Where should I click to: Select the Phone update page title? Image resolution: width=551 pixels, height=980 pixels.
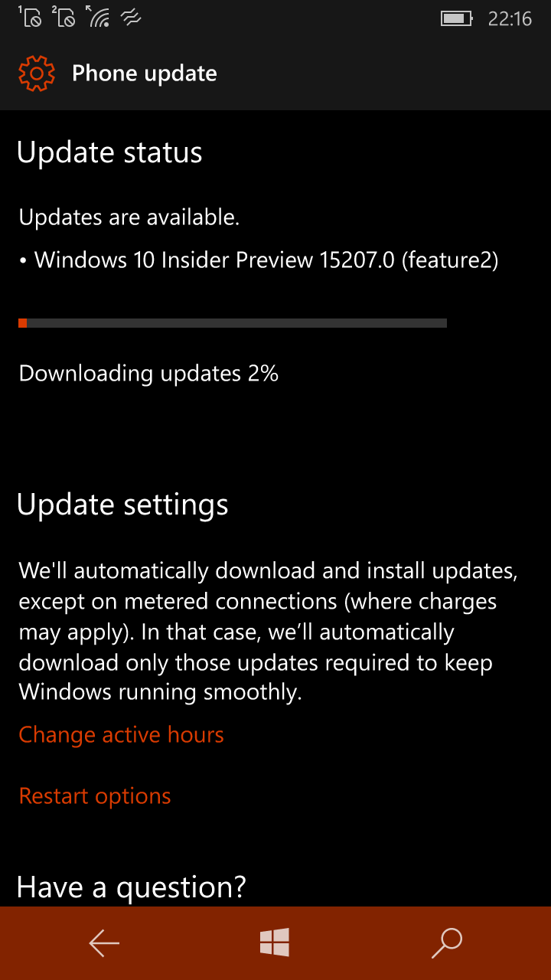pos(145,73)
